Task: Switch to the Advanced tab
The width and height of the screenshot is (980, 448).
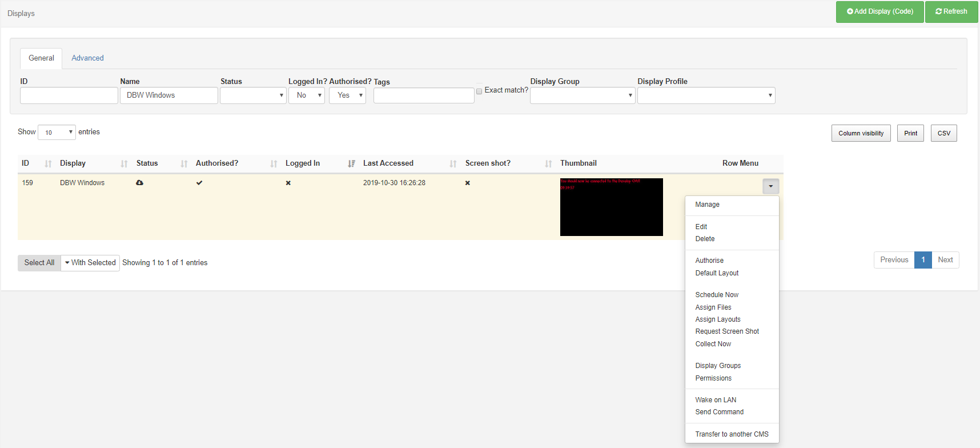Action: (x=87, y=58)
